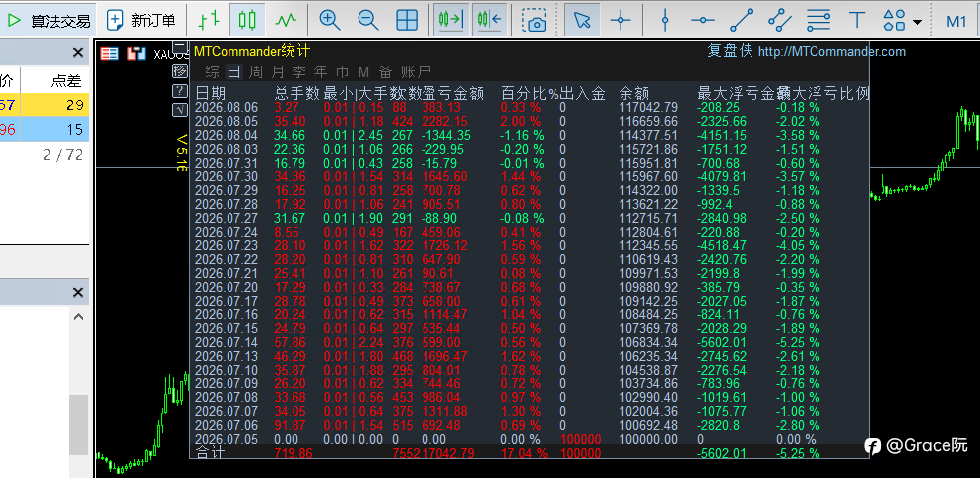The width and height of the screenshot is (980, 478).
Task: Click the 复盘侠 label in panel header
Action: coord(730,51)
